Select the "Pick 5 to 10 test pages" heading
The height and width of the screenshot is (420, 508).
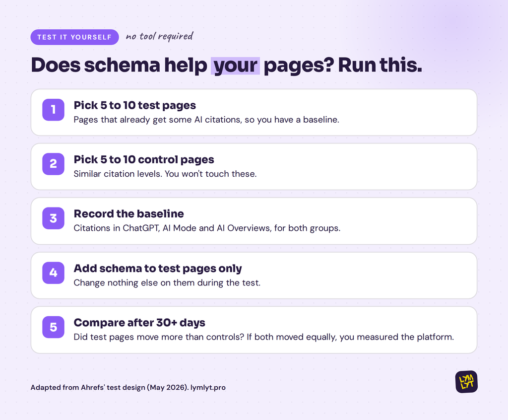tap(135, 105)
